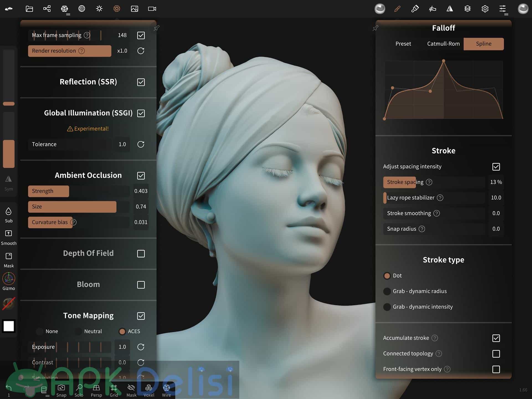Click the left matcap sphere icon
This screenshot has height=399, width=532.
(380, 9)
